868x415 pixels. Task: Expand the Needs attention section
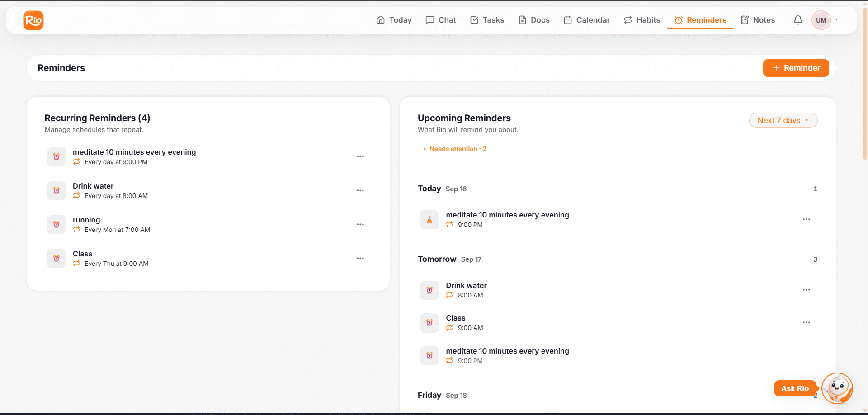pos(454,149)
